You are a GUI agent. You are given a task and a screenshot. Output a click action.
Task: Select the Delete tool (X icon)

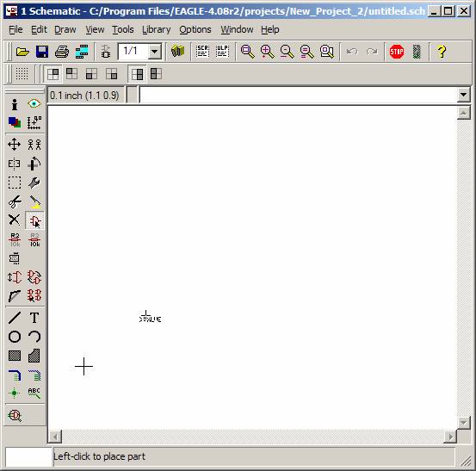[x=15, y=220]
